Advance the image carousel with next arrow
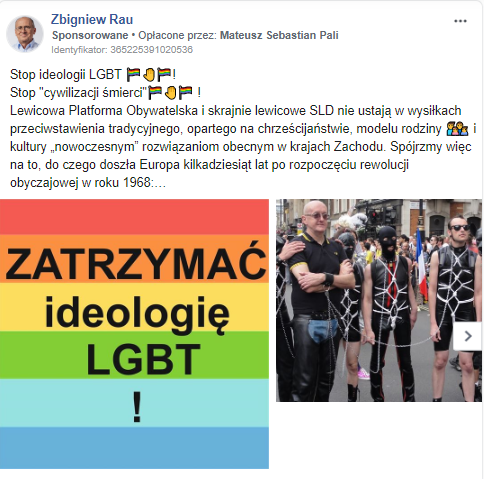The image size is (484, 479). [x=468, y=336]
